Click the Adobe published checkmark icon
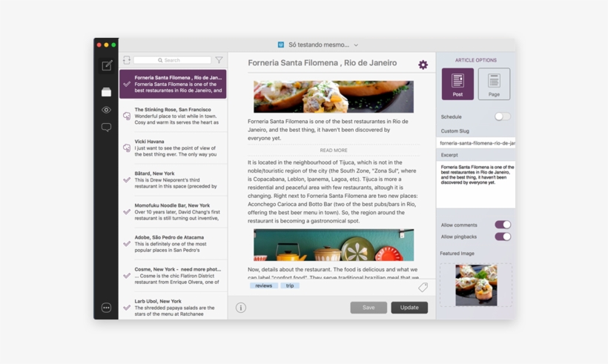Screen dimensions: 608x364 (127, 244)
